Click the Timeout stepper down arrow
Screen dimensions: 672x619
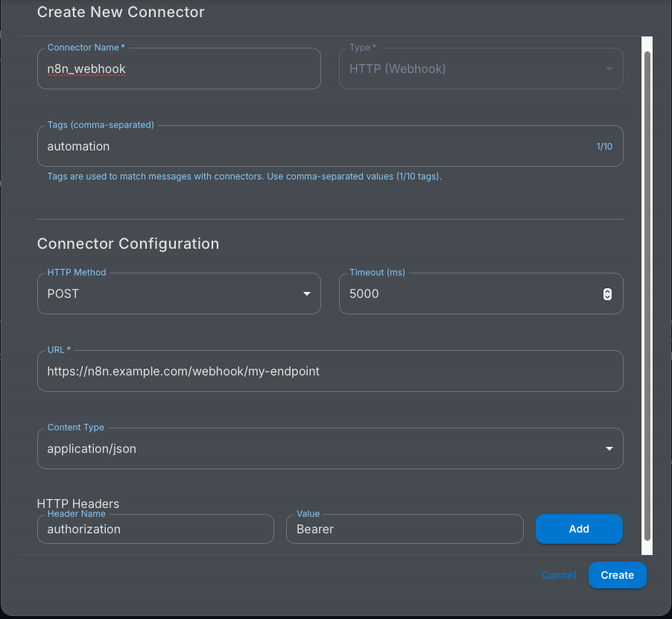coord(607,296)
